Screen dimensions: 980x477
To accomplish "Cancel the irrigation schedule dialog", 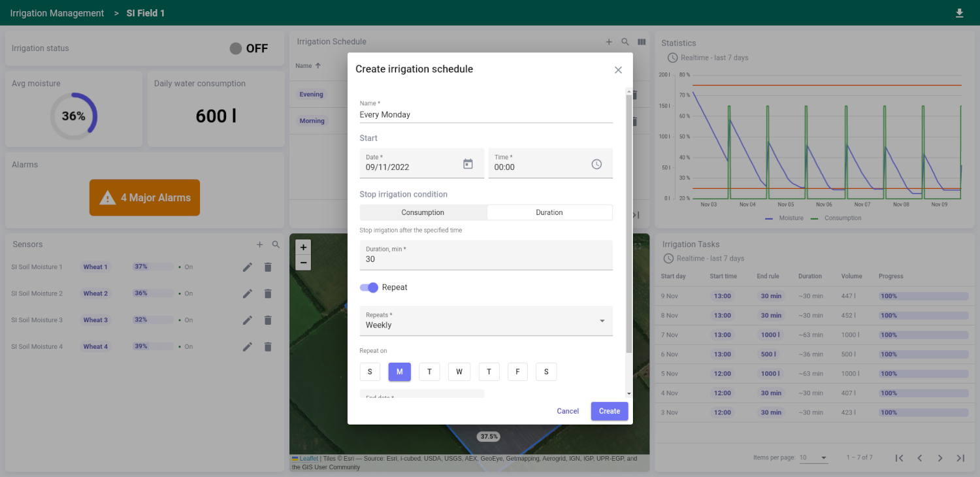I will coord(568,411).
